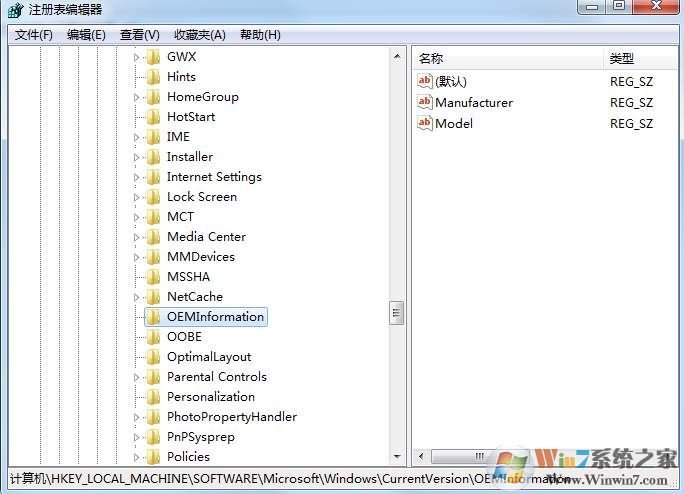Click the MSSHA folder icon

[154, 277]
